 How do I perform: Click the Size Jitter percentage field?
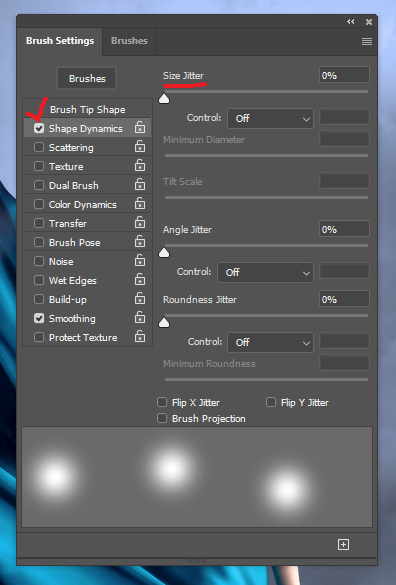point(344,75)
